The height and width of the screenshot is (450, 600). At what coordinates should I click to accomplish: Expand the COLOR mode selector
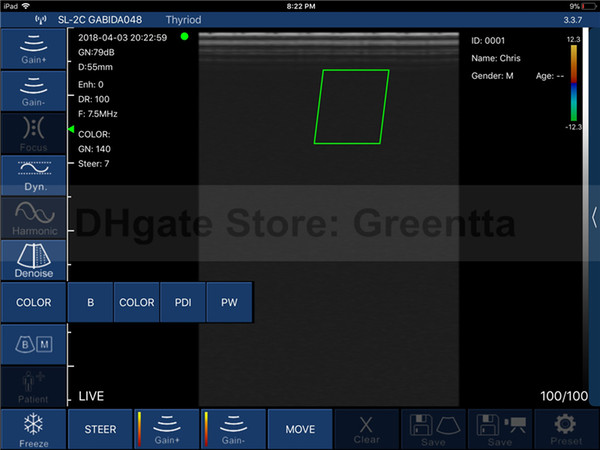click(x=33, y=303)
